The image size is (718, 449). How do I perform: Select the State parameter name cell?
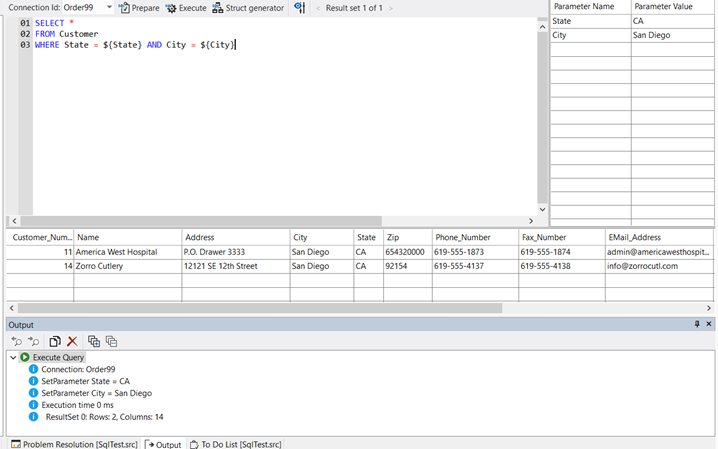pyautogui.click(x=590, y=21)
